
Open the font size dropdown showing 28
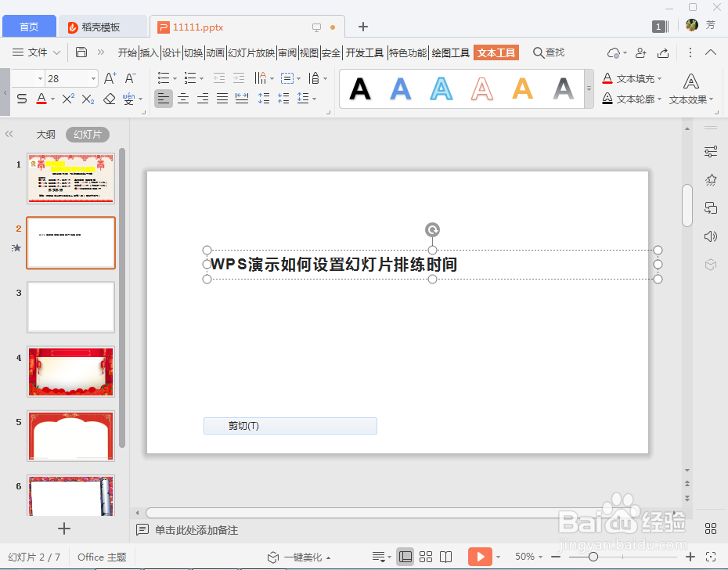(88, 78)
